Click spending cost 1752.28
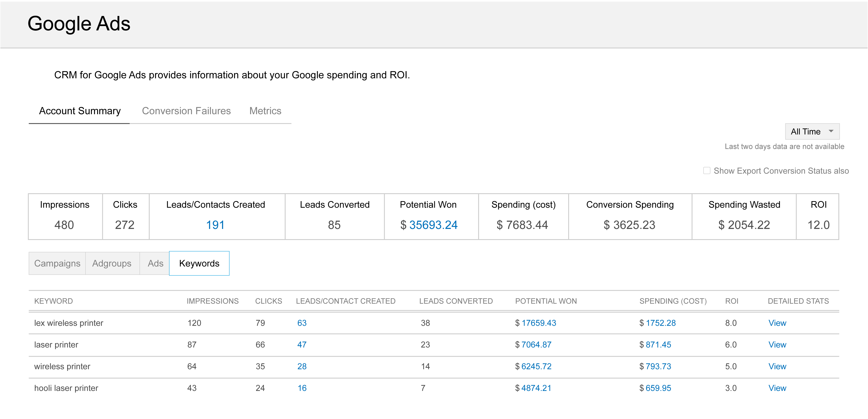The width and height of the screenshot is (868, 419). click(661, 323)
